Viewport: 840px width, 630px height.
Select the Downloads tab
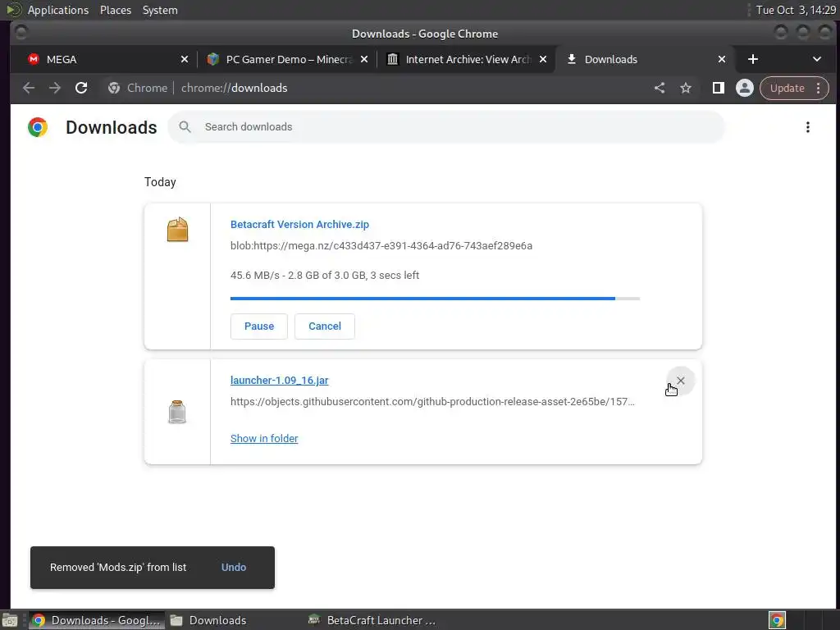[x=645, y=59]
